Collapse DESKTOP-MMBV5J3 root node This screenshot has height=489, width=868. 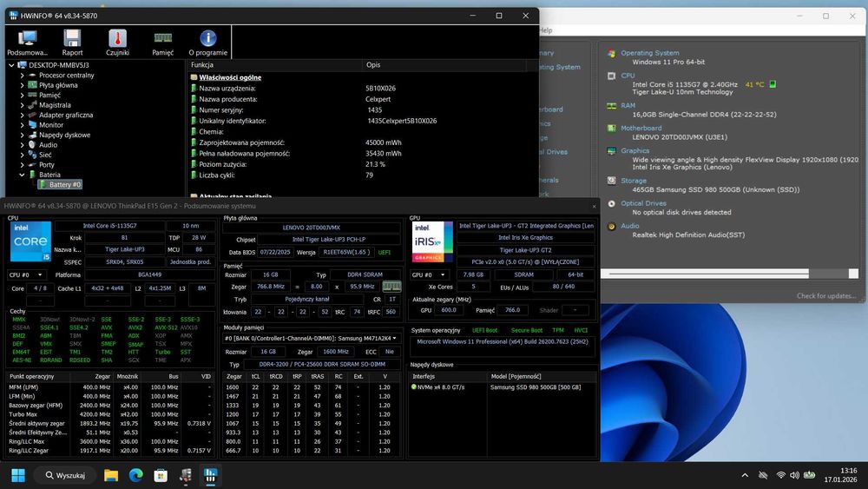click(x=11, y=65)
